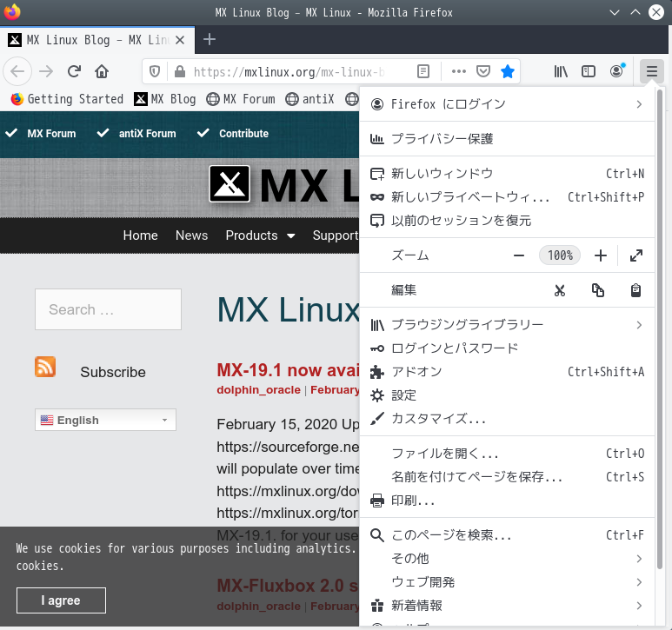Click the menu panel vertical scrollbar

tap(660, 330)
